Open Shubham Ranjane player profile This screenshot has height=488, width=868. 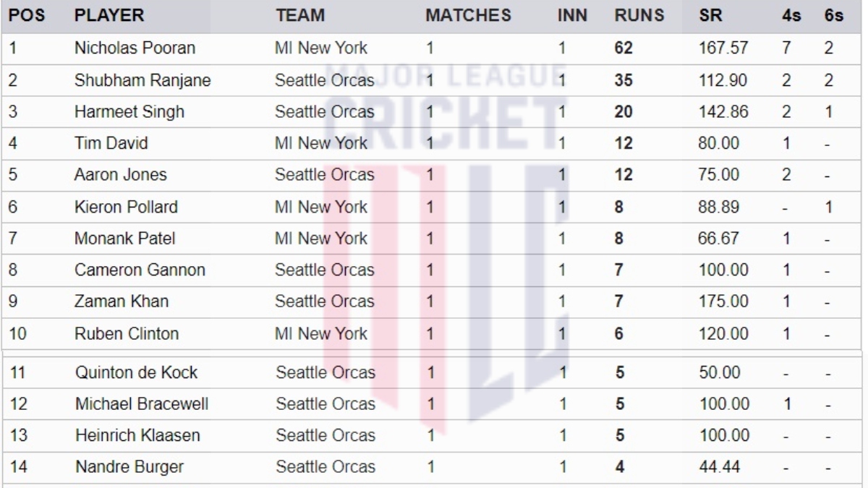(142, 80)
